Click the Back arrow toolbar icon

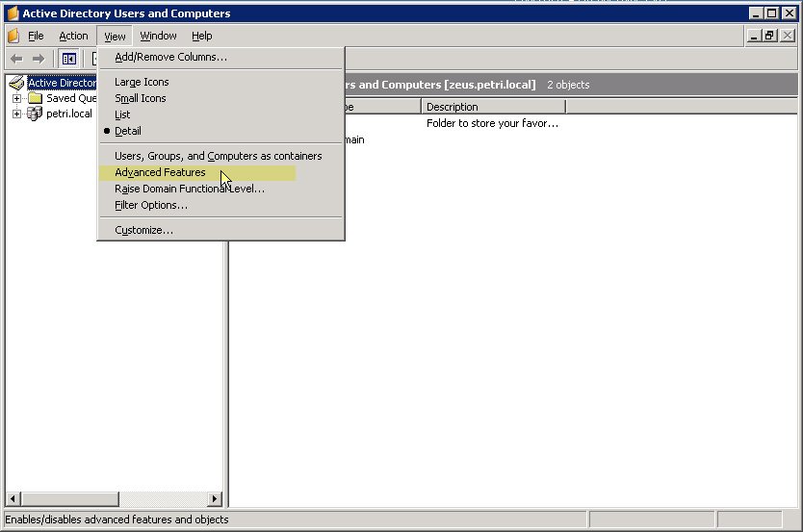coord(16,59)
